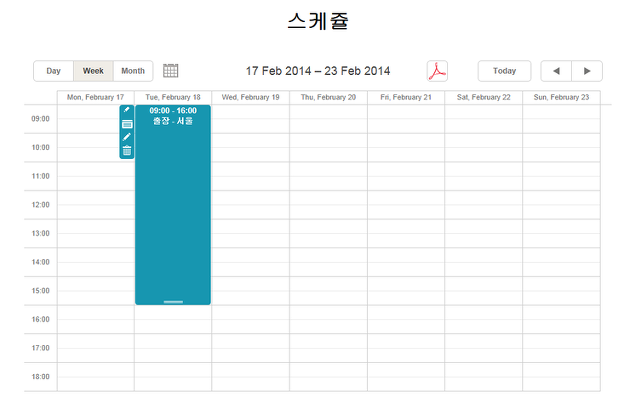
Task: Click the color brush icon beside the event
Action: pyautogui.click(x=127, y=110)
